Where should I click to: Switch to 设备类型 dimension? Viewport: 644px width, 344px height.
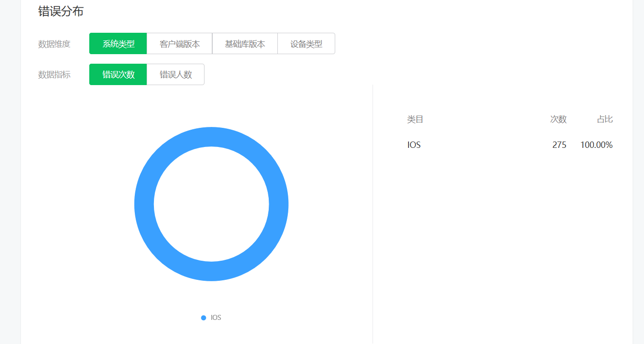[x=307, y=44]
